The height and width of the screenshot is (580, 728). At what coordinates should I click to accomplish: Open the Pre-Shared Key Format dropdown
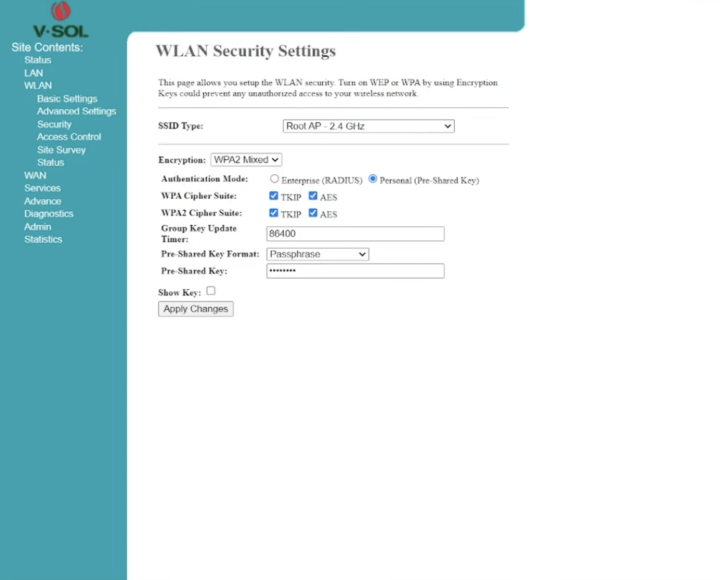(317, 254)
